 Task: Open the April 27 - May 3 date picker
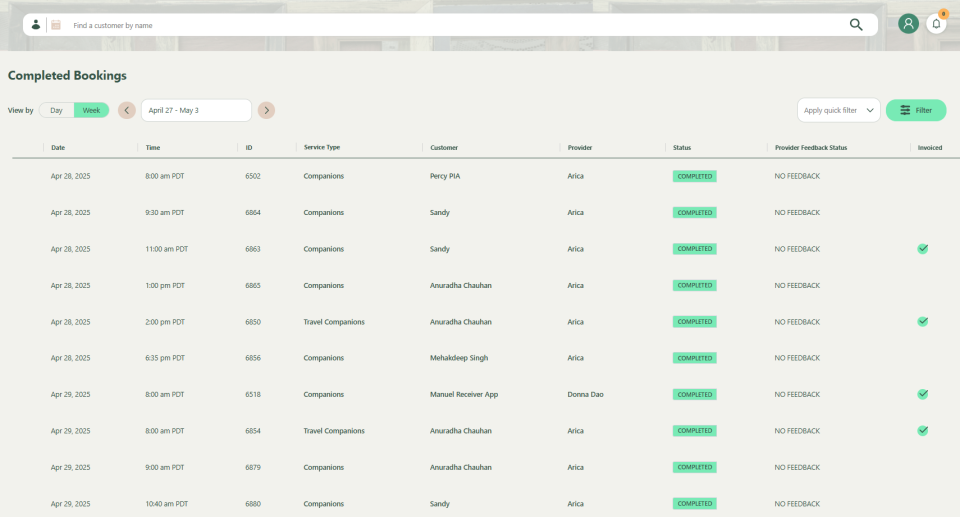[x=196, y=110]
